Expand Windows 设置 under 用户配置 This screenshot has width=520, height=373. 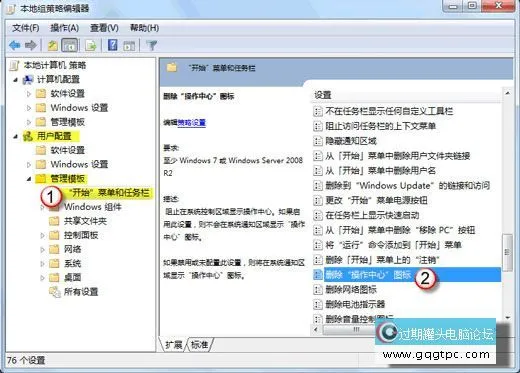point(29,165)
